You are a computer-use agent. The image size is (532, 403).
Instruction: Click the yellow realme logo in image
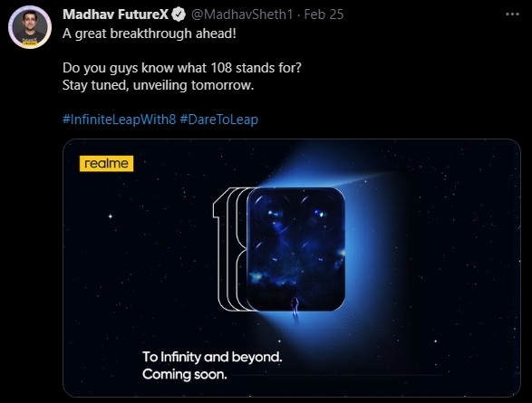[107, 164]
